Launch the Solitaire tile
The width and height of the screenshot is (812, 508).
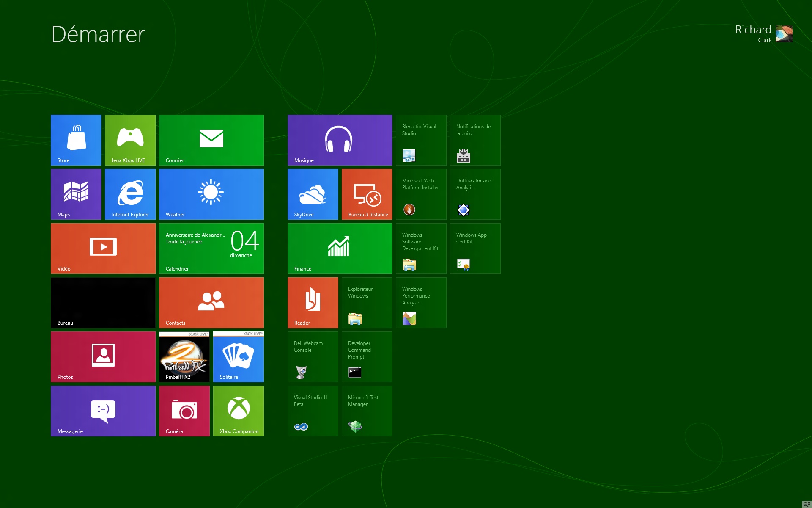[x=239, y=357]
